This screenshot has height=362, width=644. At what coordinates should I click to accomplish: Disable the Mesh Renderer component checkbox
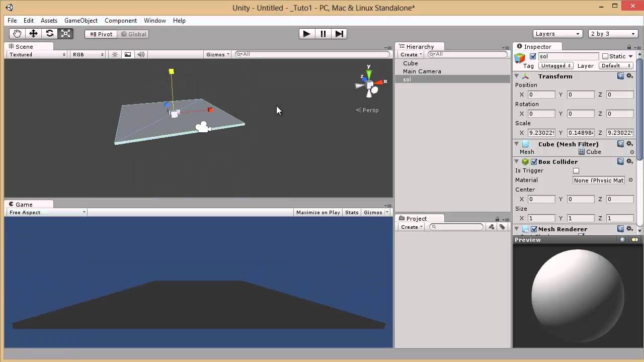(x=534, y=229)
